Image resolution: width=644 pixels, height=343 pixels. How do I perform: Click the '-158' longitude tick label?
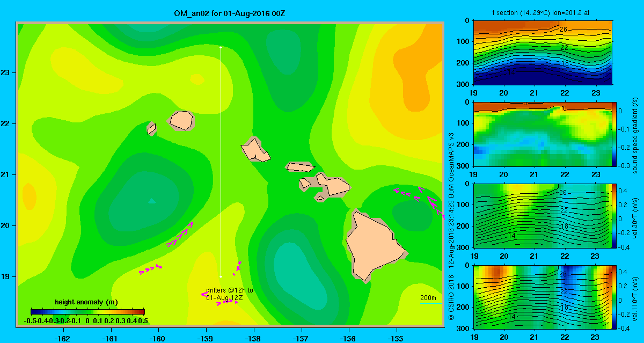click(253, 338)
